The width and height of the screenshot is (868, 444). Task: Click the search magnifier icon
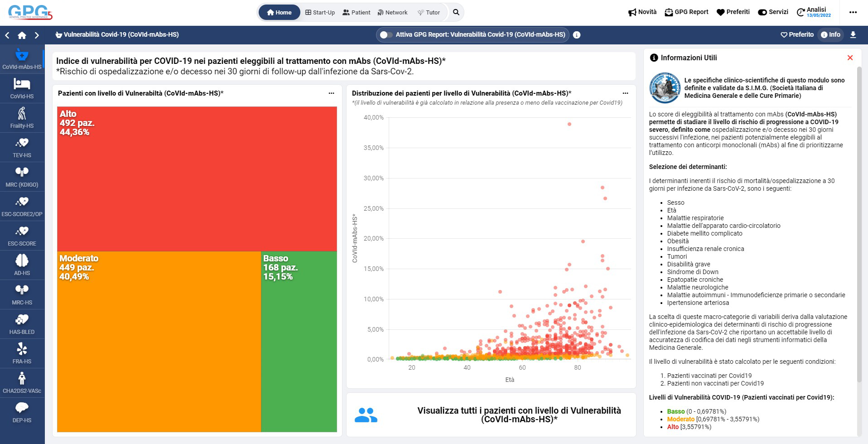[456, 12]
